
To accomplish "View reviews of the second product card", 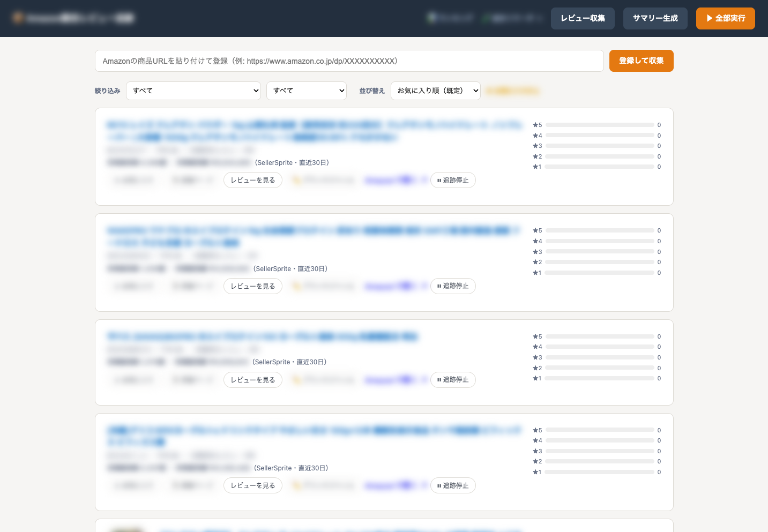I will click(x=253, y=286).
